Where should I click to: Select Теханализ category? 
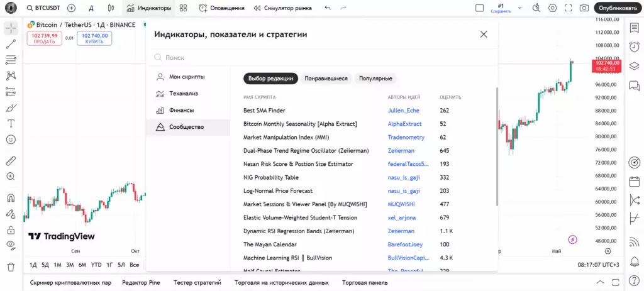pyautogui.click(x=188, y=94)
